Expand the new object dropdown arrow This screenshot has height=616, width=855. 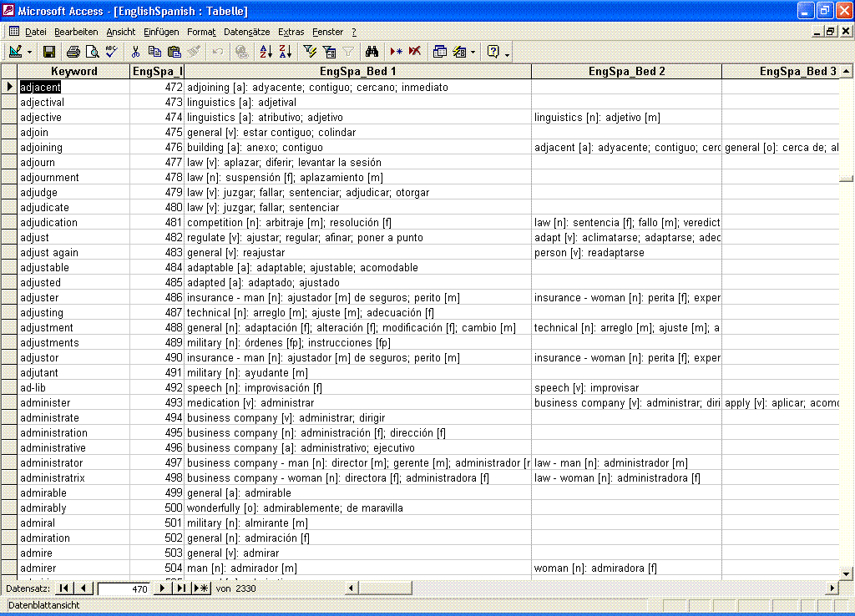click(473, 52)
